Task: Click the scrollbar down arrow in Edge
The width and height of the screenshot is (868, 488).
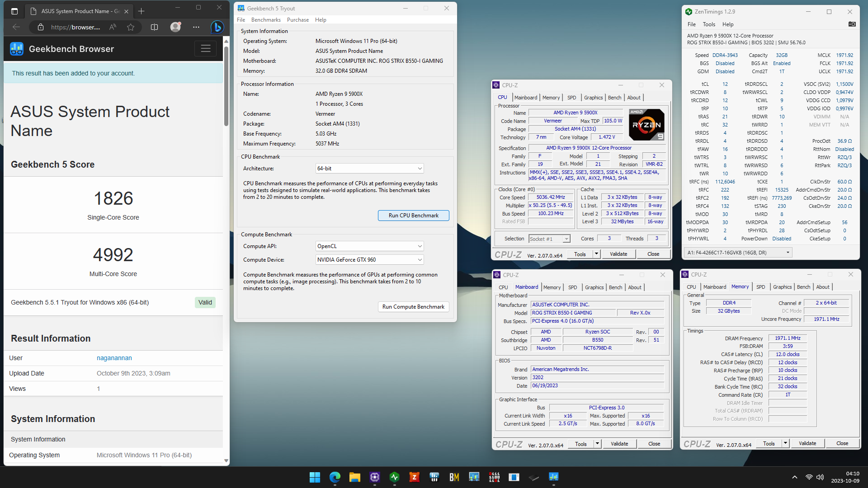Action: pos(226,460)
